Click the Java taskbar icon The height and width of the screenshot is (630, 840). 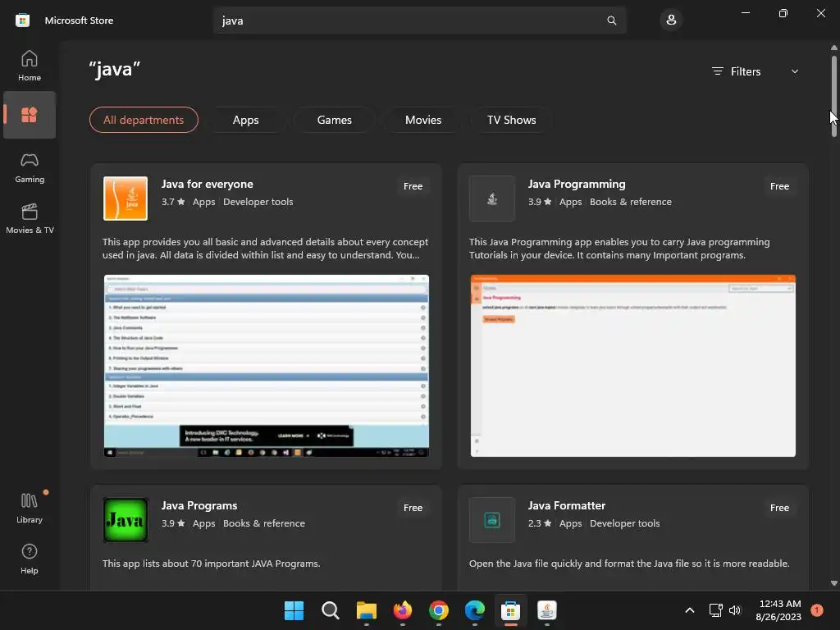[x=547, y=610]
